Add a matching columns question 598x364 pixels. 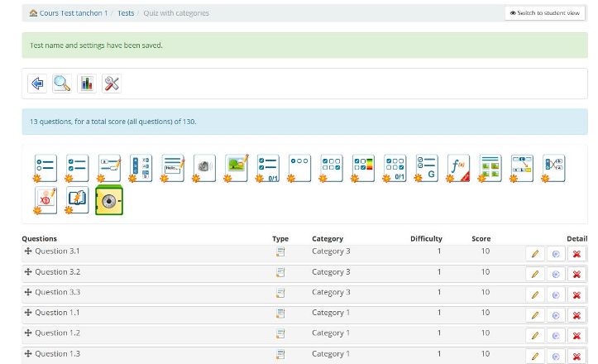(141, 168)
